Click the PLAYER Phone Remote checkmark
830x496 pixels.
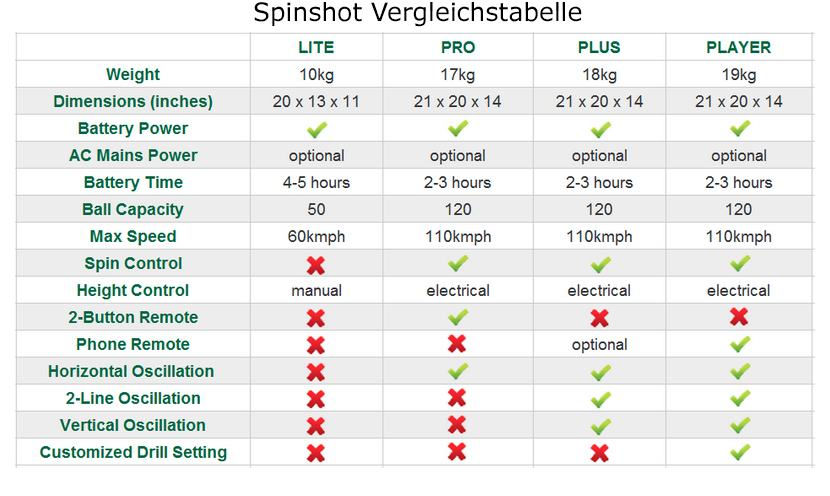tap(739, 345)
